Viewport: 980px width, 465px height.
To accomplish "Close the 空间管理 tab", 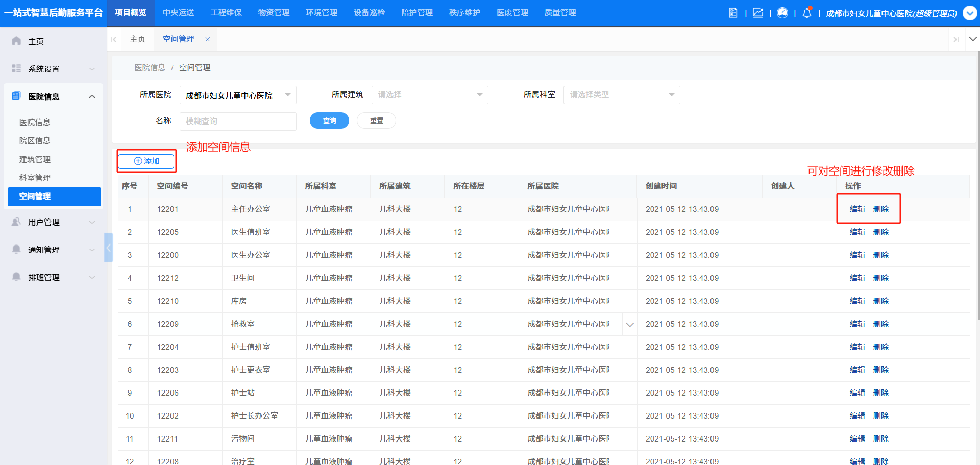I will pos(208,39).
